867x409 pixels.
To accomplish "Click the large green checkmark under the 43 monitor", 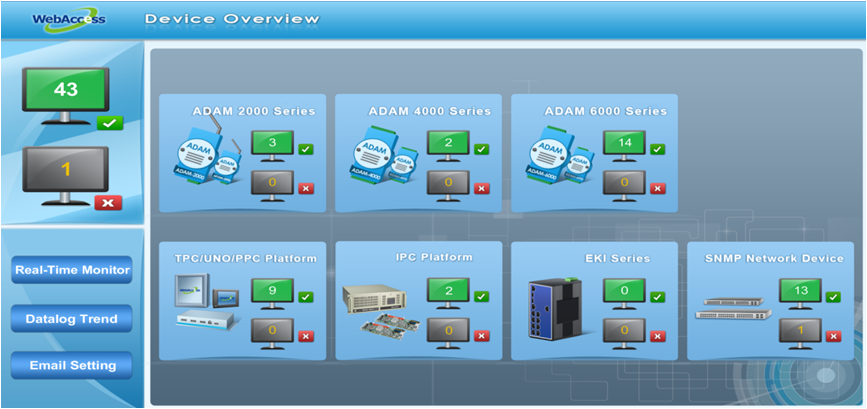I will click(110, 124).
